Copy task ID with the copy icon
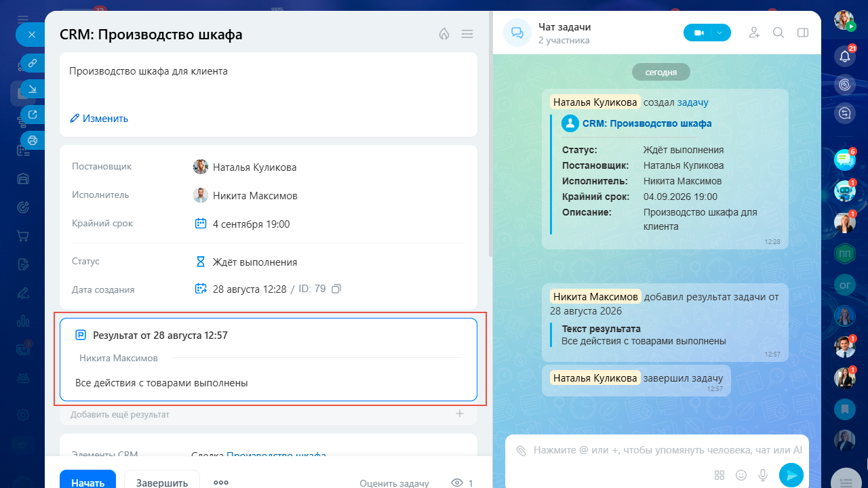 click(x=336, y=289)
